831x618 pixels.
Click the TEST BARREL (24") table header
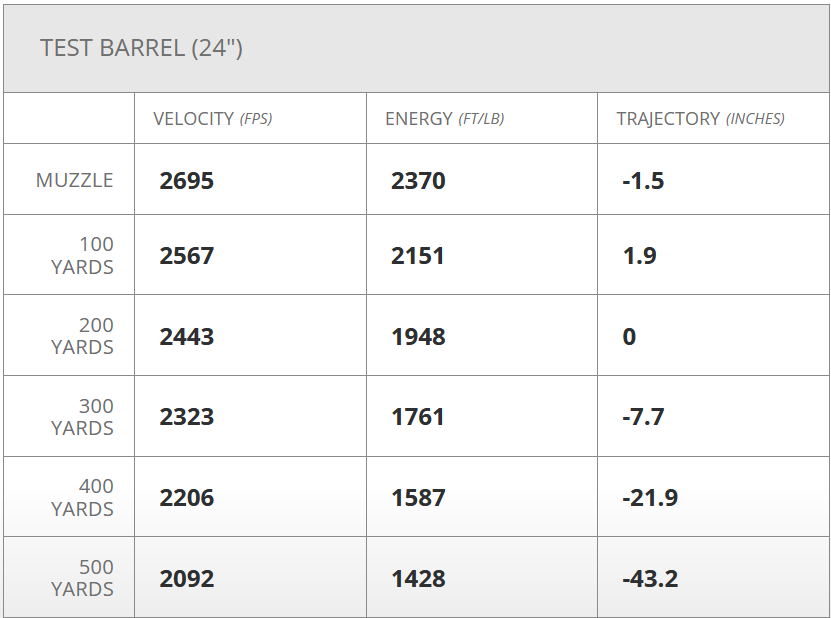(x=141, y=48)
